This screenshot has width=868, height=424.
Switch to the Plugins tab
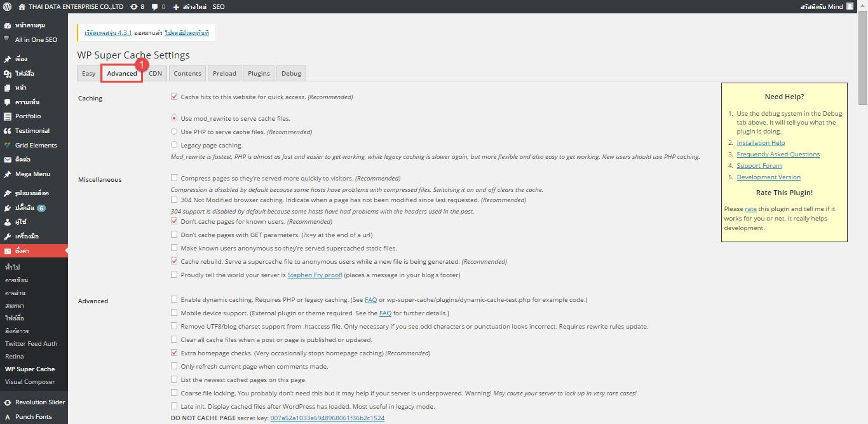click(x=259, y=73)
